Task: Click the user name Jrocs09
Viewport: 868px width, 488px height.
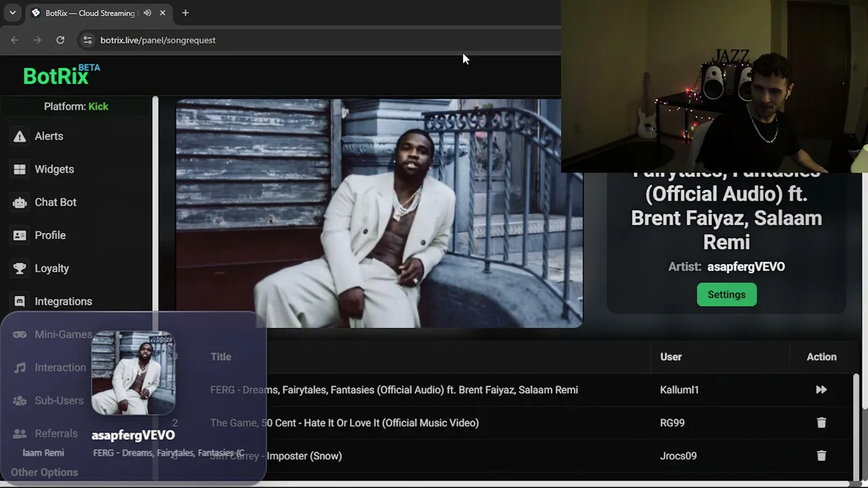Action: coord(678,456)
